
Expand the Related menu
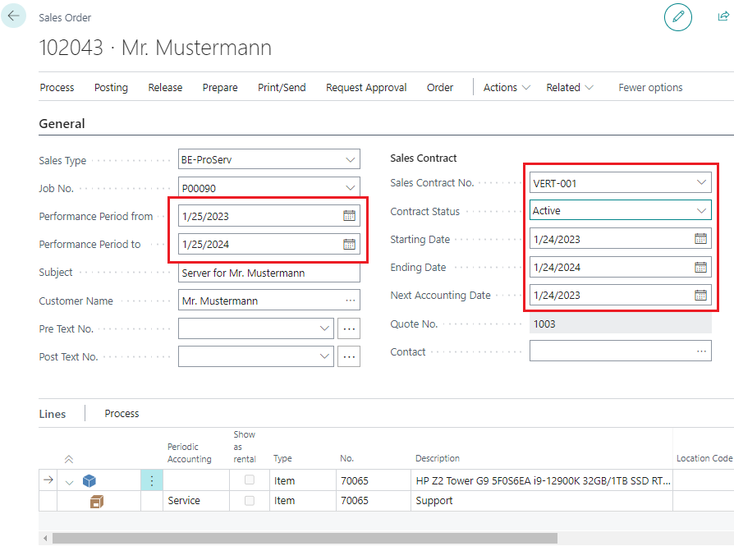pyautogui.click(x=569, y=88)
